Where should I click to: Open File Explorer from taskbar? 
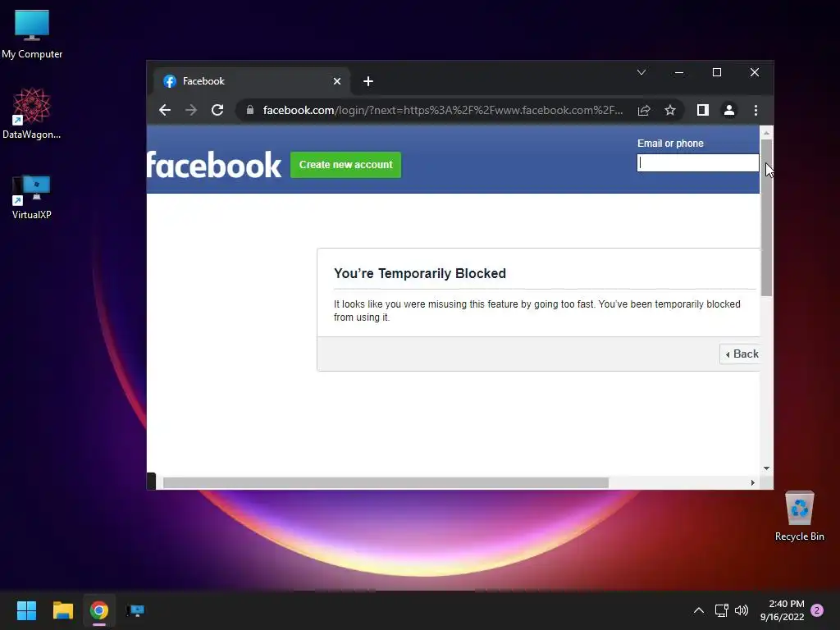[62, 610]
